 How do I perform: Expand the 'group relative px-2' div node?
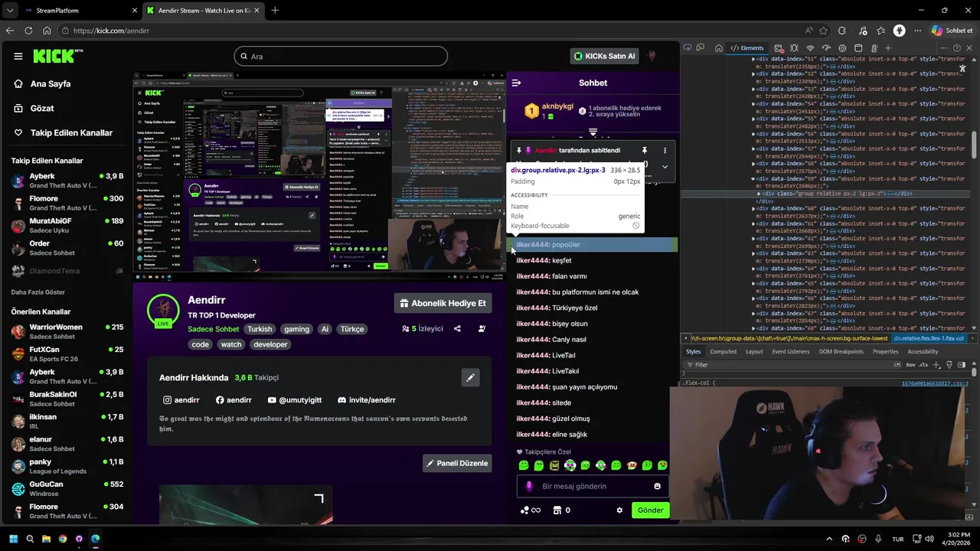tap(759, 194)
